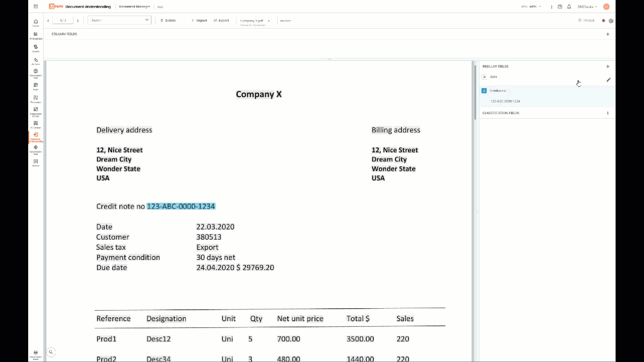Image resolution: width=644 pixels, height=362 pixels.
Task: Click the Document Manager breadcrumb
Action: pyautogui.click(x=134, y=7)
